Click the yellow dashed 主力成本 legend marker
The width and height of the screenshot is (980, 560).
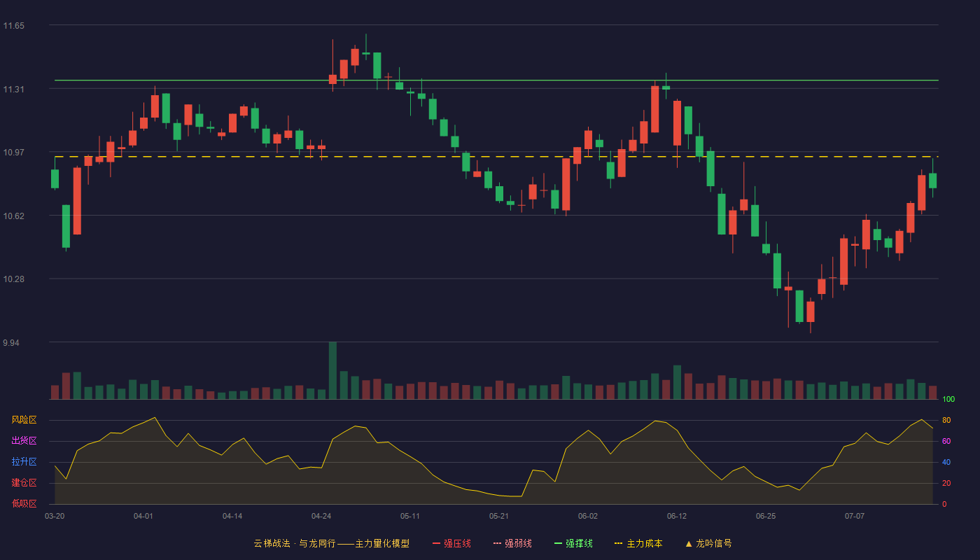pyautogui.click(x=618, y=543)
